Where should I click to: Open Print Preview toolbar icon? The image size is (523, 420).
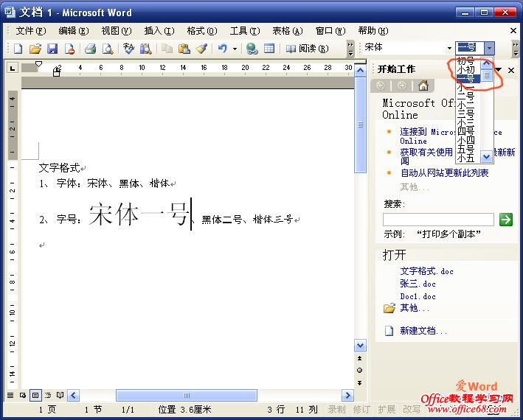click(108, 49)
